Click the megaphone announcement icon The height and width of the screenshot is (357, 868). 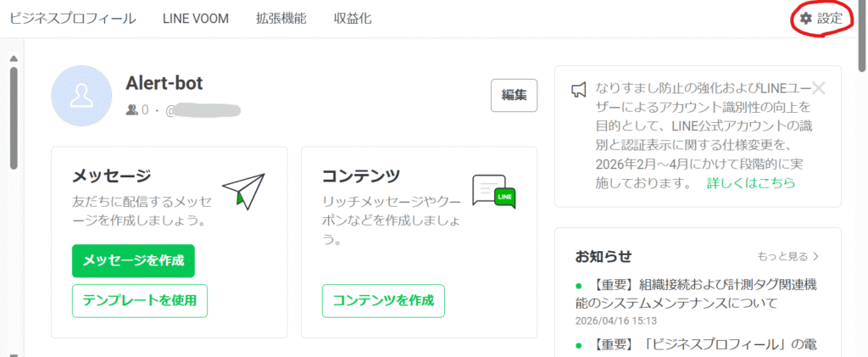pos(578,90)
